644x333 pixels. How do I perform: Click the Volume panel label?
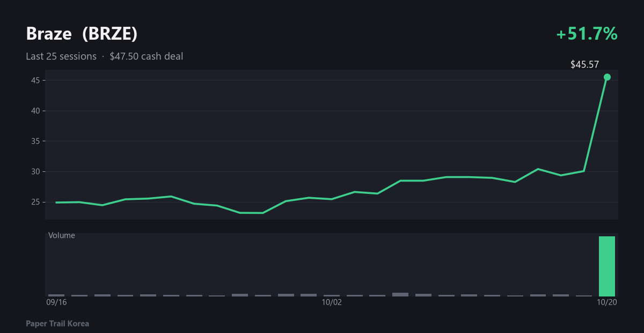(62, 235)
